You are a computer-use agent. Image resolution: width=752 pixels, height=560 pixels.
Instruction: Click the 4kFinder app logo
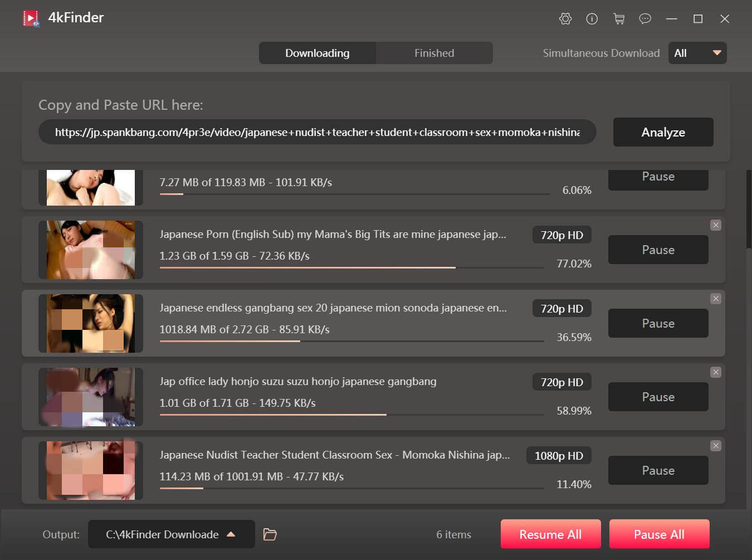(31, 18)
